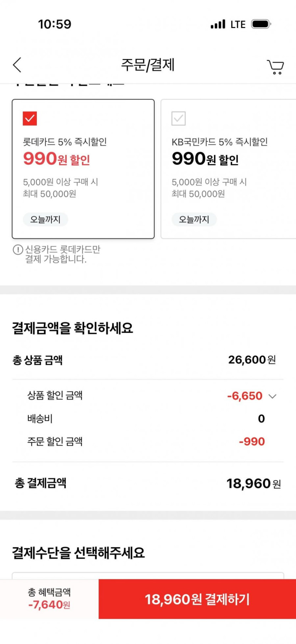
Task: Tap the 10:59 clock in status bar
Action: 55,24
